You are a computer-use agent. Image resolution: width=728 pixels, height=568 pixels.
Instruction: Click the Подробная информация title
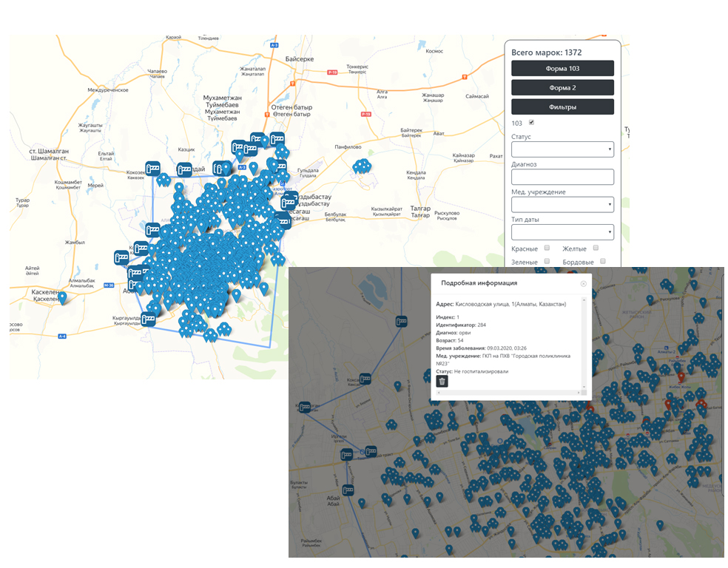479,283
